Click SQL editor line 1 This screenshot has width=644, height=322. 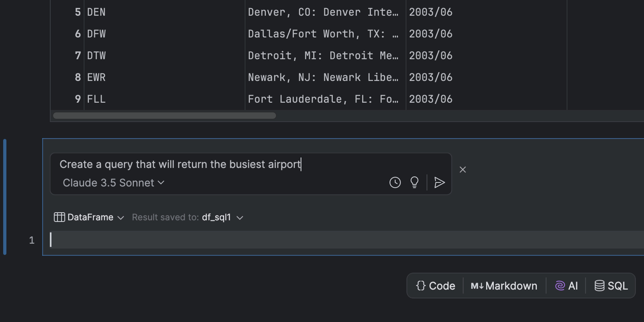(300, 240)
